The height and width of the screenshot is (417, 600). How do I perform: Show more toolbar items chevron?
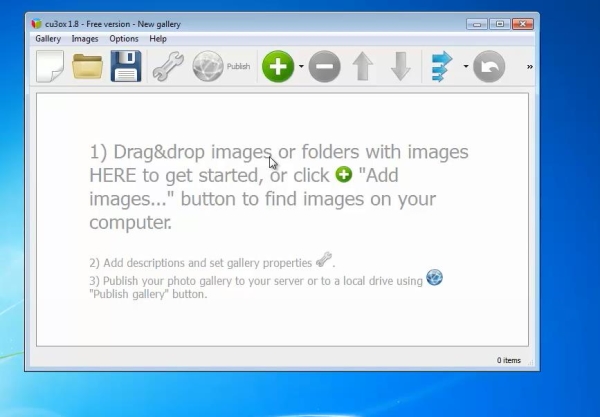530,67
